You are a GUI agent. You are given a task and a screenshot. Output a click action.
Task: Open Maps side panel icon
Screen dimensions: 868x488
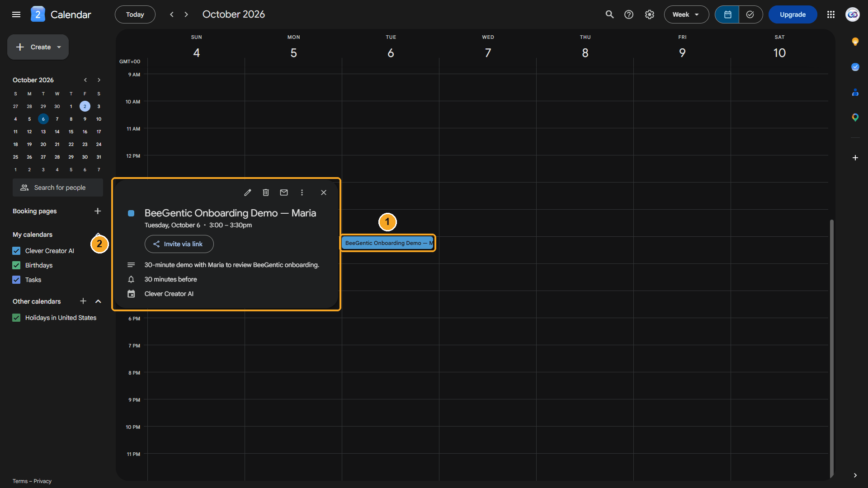pos(855,117)
